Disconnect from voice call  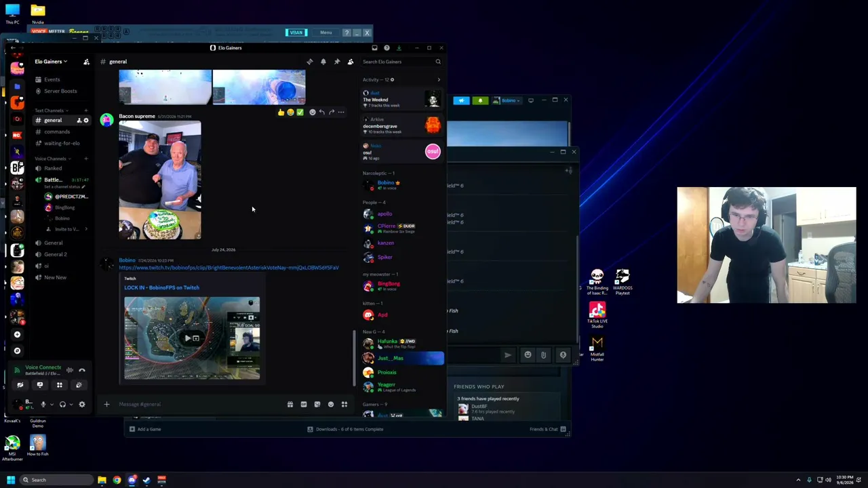(82, 370)
